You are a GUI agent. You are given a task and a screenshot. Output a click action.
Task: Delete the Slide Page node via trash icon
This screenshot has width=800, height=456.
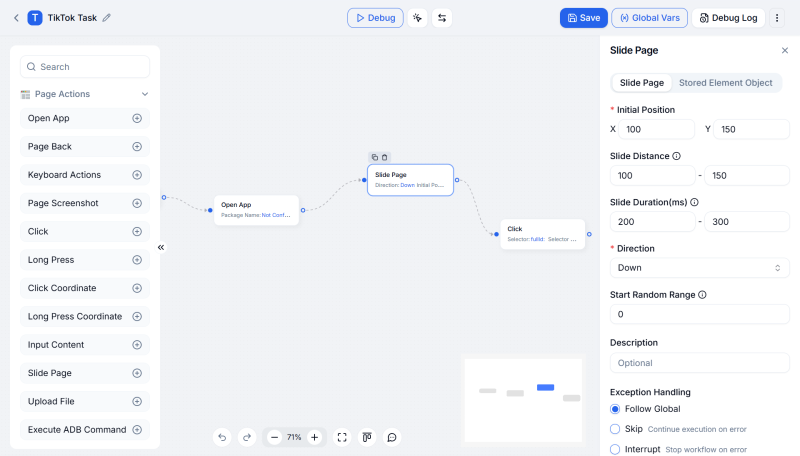point(384,157)
